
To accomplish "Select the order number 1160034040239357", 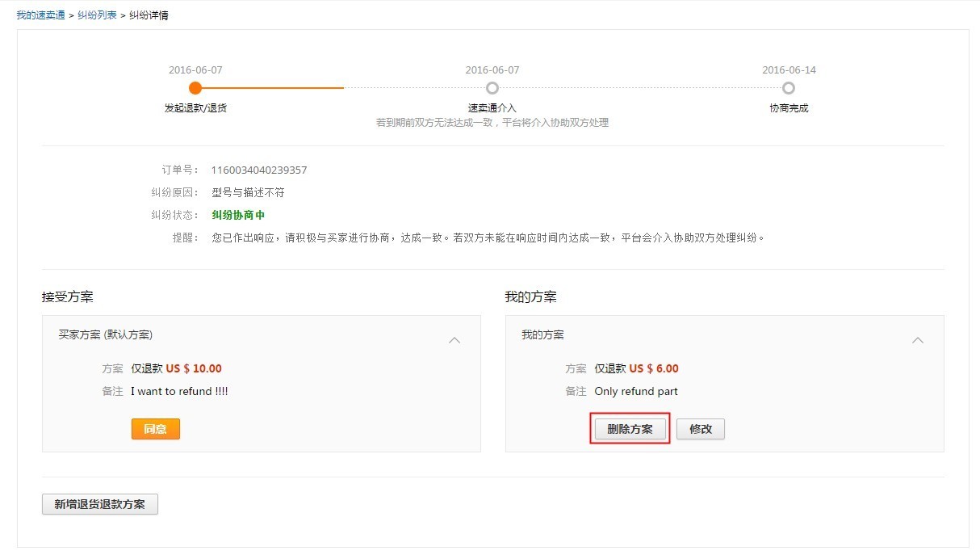I will [258, 170].
